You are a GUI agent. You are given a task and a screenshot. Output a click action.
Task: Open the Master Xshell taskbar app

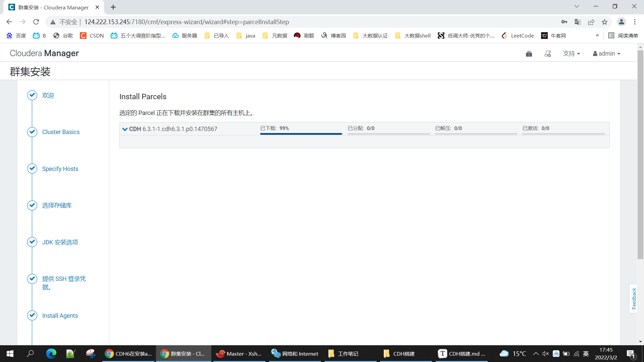239,354
